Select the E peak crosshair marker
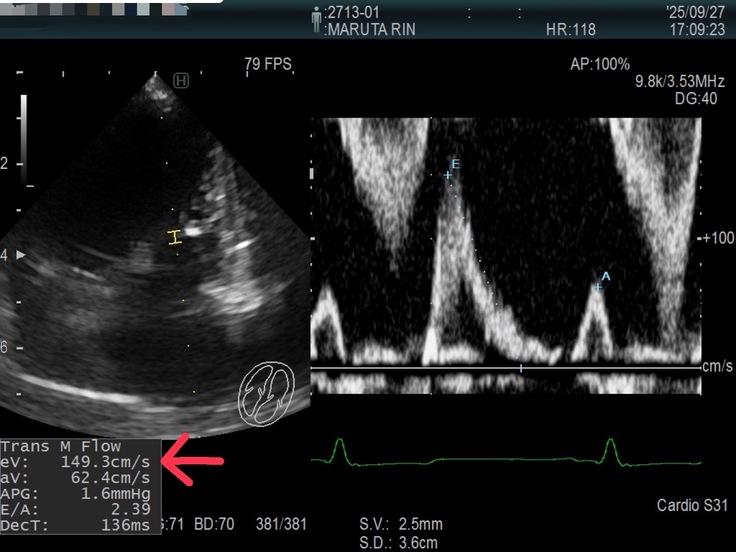The width and height of the screenshot is (736, 552). tap(449, 175)
